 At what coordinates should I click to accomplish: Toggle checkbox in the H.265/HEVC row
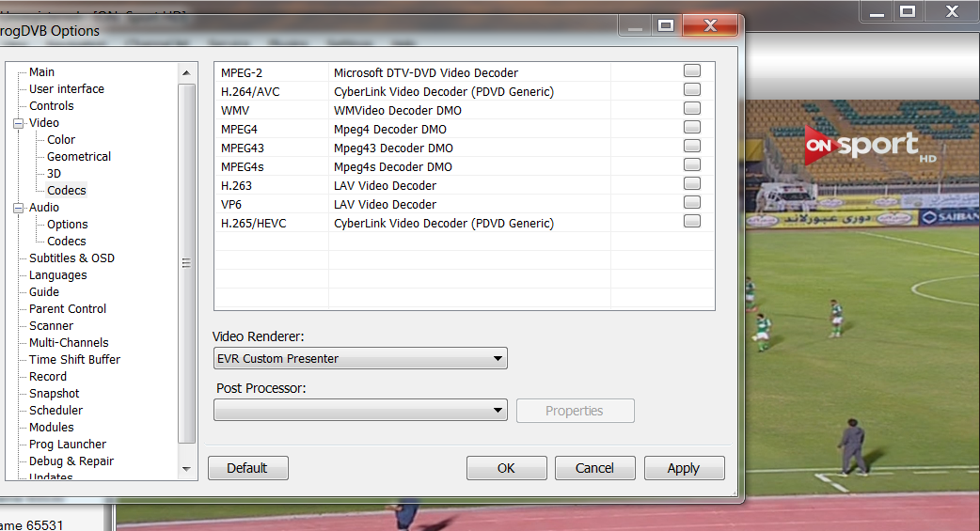(x=692, y=221)
